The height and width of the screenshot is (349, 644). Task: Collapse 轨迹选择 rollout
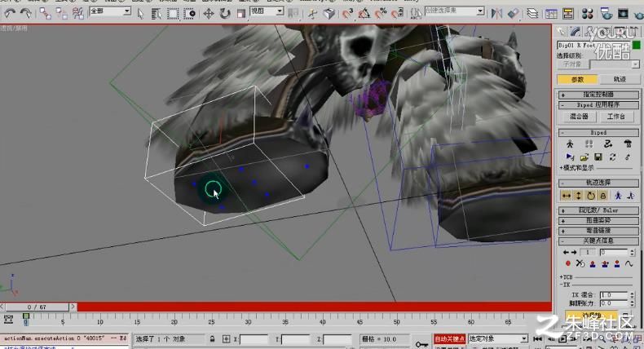[x=598, y=183]
